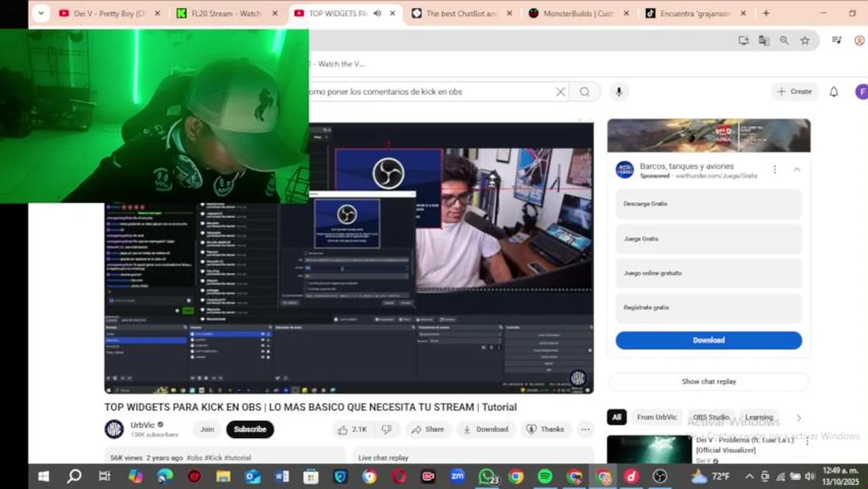Image resolution: width=868 pixels, height=489 pixels.
Task: Mute the TOP WIDGETS tab audio
Action: (x=377, y=13)
